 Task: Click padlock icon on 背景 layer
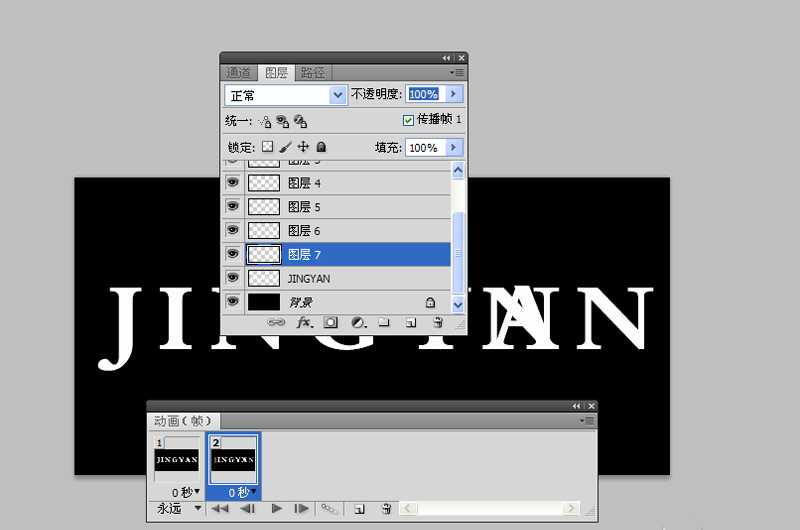(430, 302)
